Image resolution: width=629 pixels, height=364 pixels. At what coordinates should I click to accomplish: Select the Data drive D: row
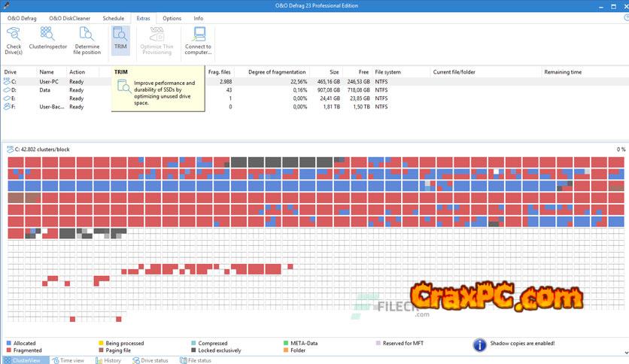(x=45, y=89)
